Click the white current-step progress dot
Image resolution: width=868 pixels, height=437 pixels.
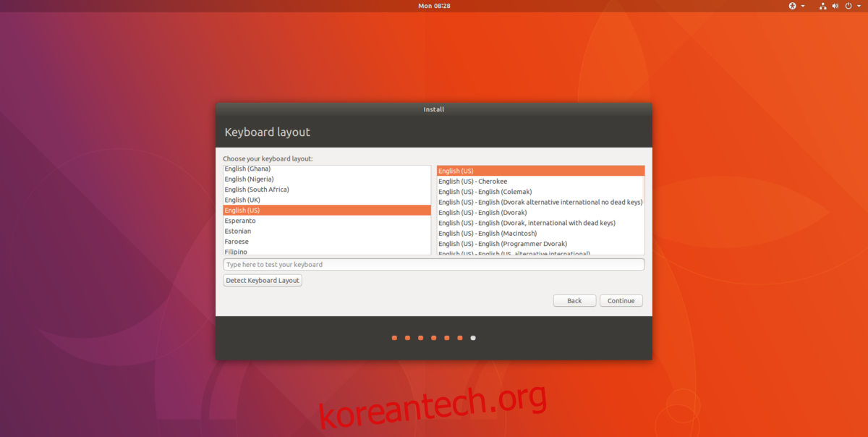point(473,338)
